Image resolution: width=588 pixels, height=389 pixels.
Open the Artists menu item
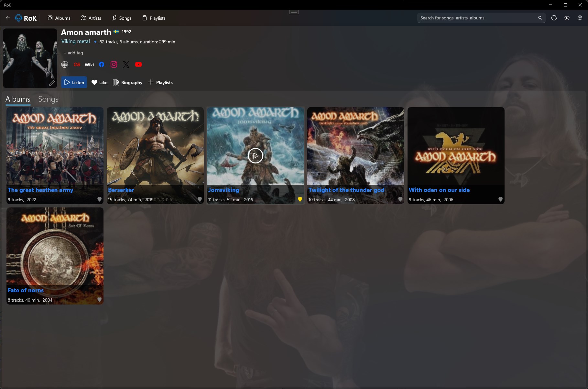coord(91,18)
